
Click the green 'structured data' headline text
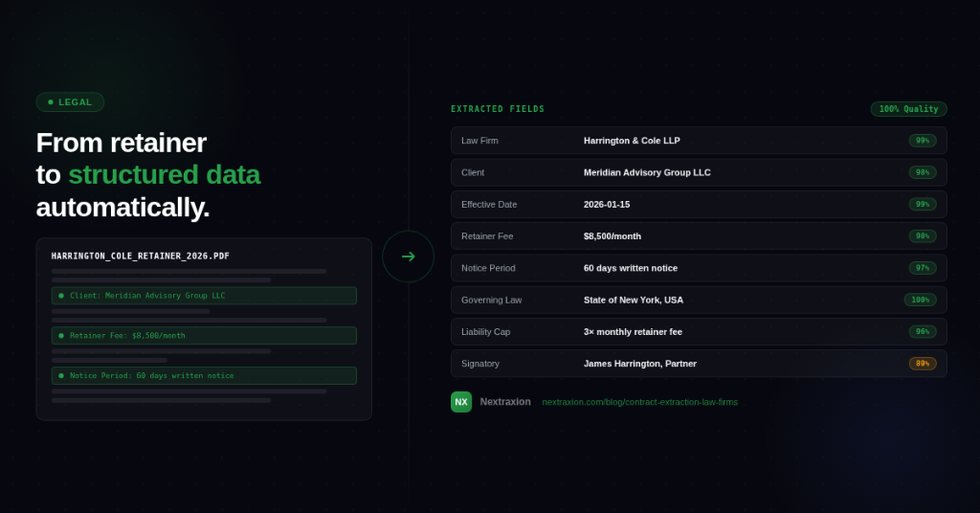pos(164,175)
